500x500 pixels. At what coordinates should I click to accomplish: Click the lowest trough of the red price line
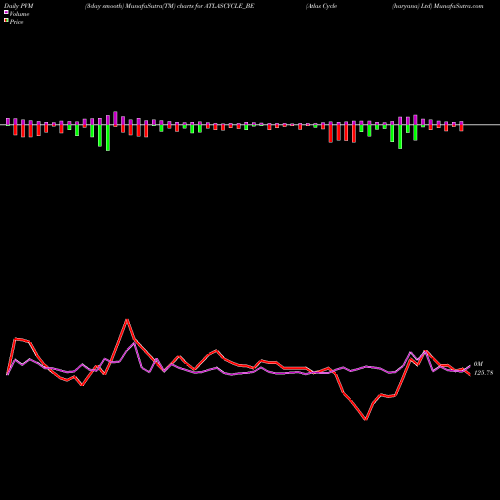366,420
